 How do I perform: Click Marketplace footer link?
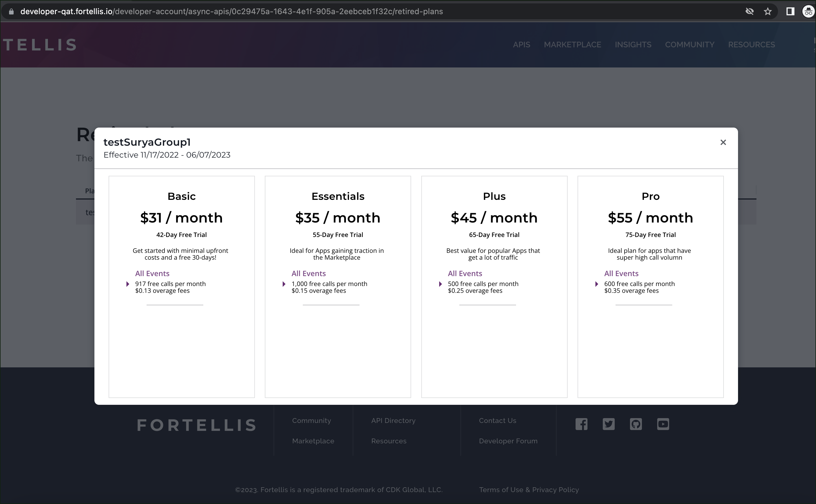[313, 441]
